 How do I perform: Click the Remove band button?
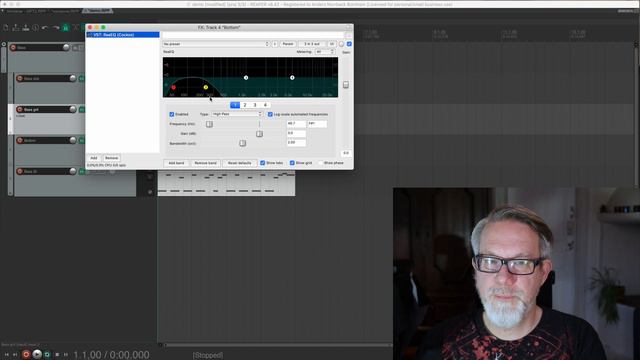click(206, 163)
